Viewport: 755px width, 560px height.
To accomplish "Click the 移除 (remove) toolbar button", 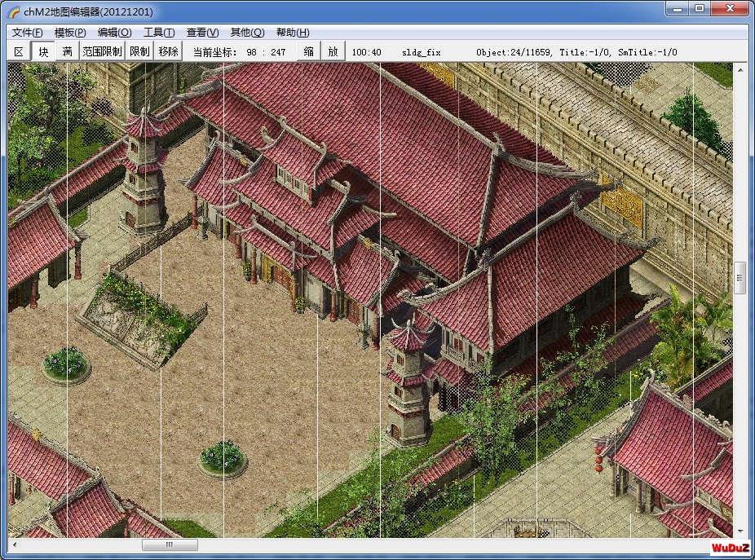I will 168,51.
